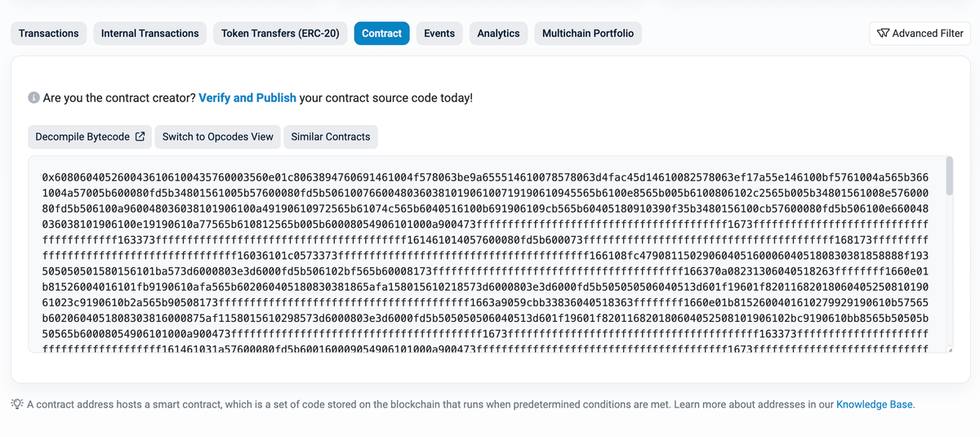
Task: Click the lightbulb tip icon below the panel
Action: (x=16, y=404)
